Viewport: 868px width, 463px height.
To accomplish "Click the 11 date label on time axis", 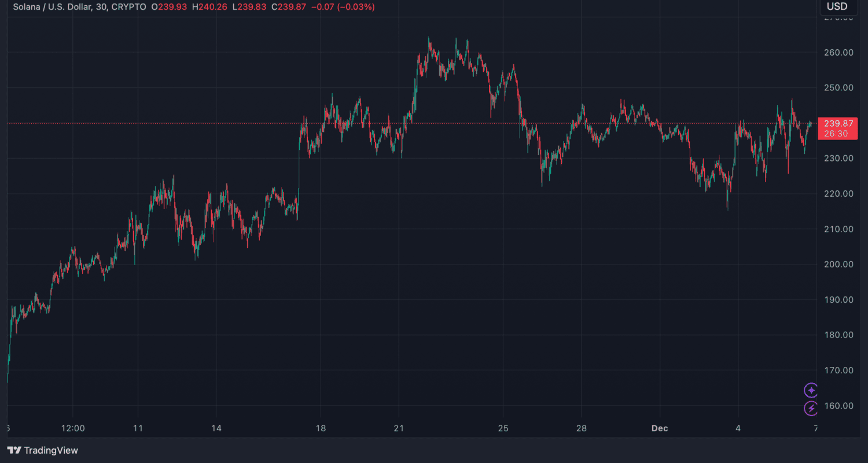I will [138, 429].
